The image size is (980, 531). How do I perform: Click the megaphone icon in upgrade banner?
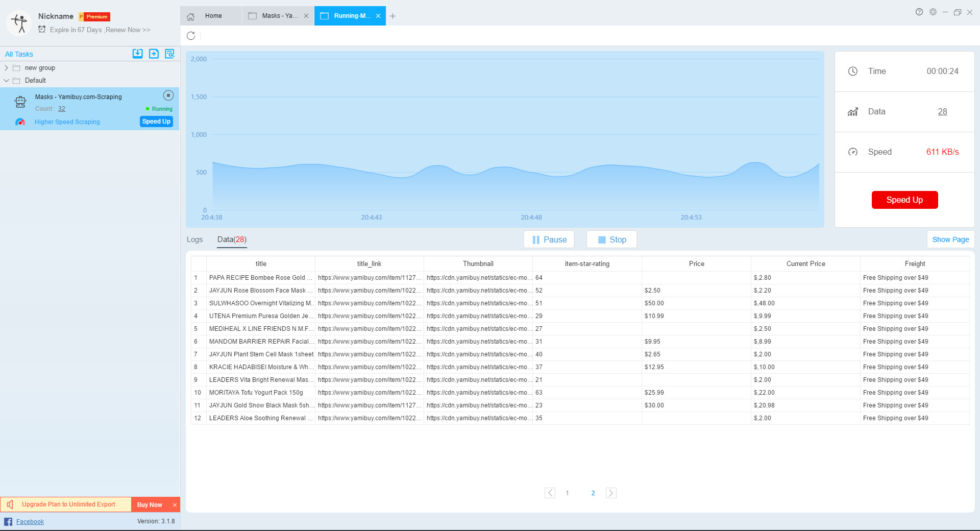[x=10, y=504]
